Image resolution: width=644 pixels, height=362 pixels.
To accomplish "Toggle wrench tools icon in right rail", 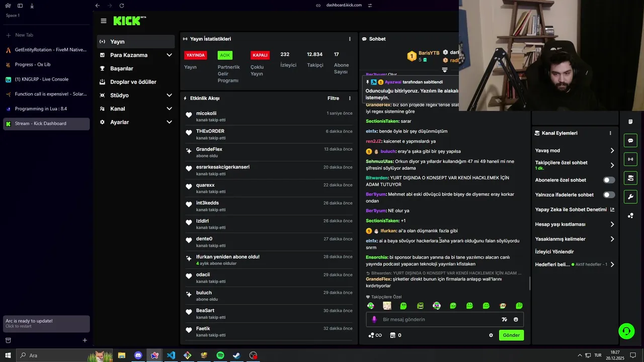I will pos(630,197).
